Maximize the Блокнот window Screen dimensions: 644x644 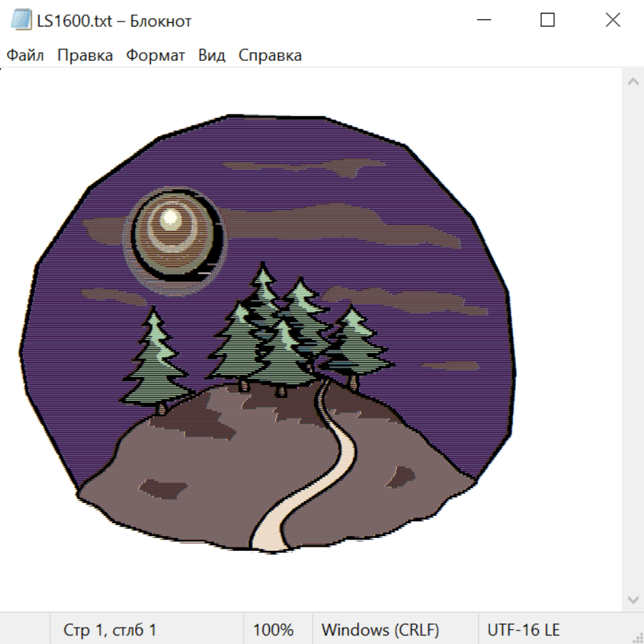coord(547,21)
